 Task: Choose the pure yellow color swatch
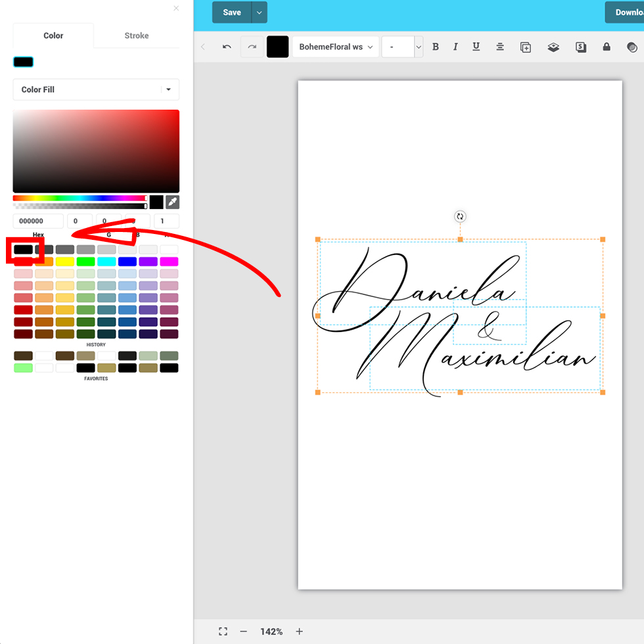pyautogui.click(x=65, y=262)
